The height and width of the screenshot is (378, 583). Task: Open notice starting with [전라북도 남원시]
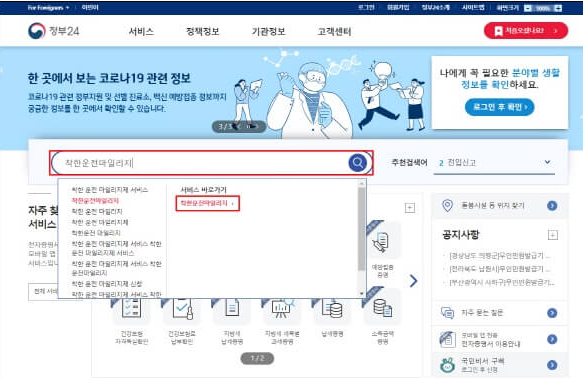coord(500,269)
